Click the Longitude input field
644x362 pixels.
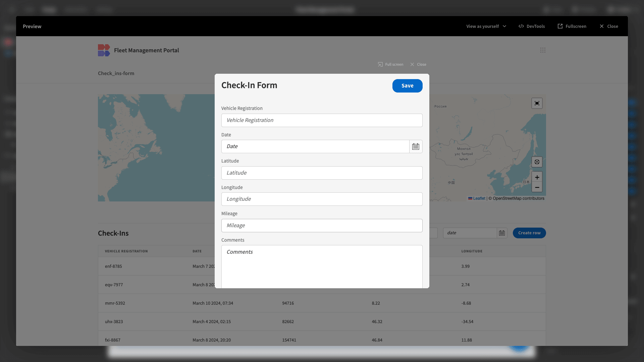point(322,199)
